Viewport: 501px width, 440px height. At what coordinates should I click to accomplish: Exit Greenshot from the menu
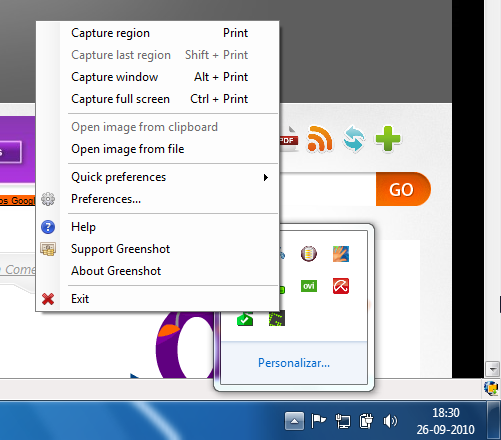click(157, 299)
